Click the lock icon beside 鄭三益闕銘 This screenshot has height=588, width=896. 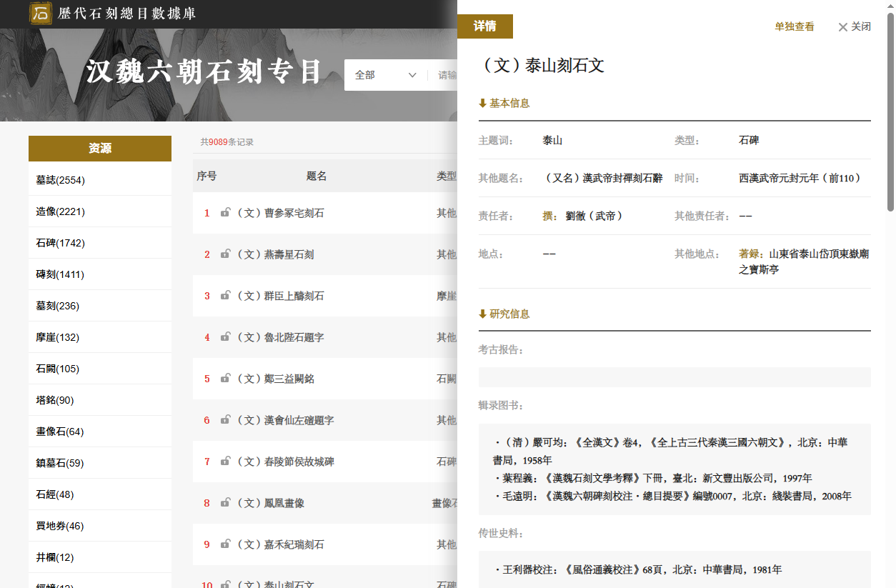click(225, 378)
